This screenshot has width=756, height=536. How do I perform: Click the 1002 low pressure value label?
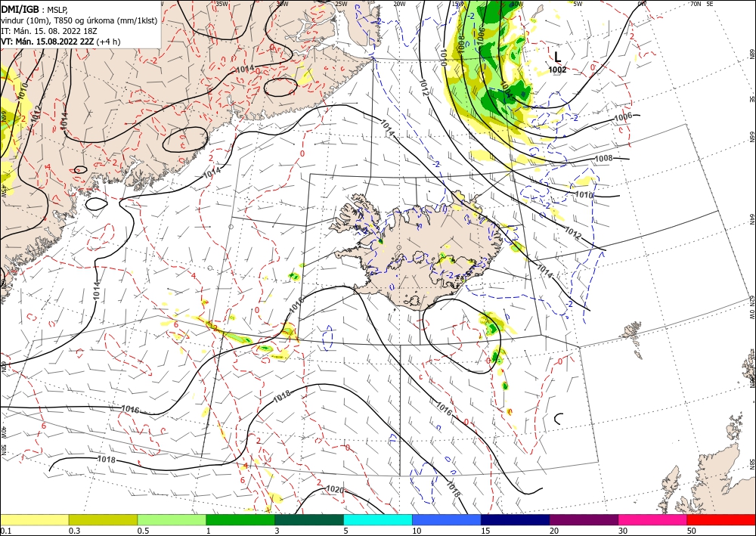point(557,70)
